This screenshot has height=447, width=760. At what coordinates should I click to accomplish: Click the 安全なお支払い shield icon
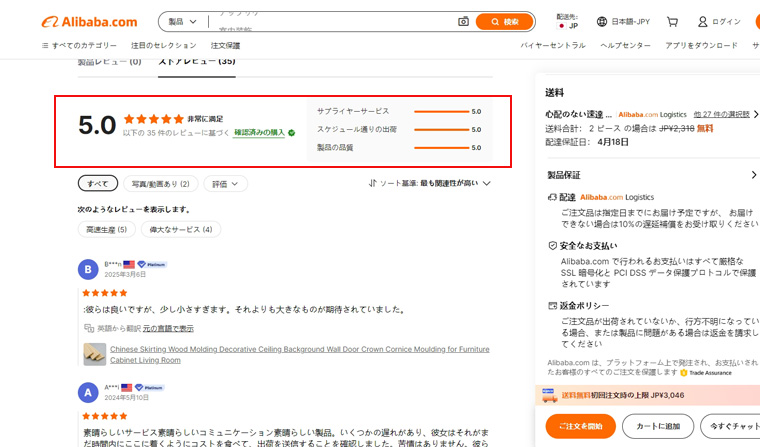[x=552, y=245]
